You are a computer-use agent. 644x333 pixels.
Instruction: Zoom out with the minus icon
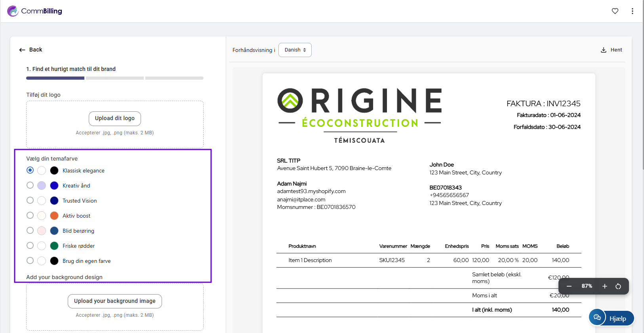[x=569, y=286]
